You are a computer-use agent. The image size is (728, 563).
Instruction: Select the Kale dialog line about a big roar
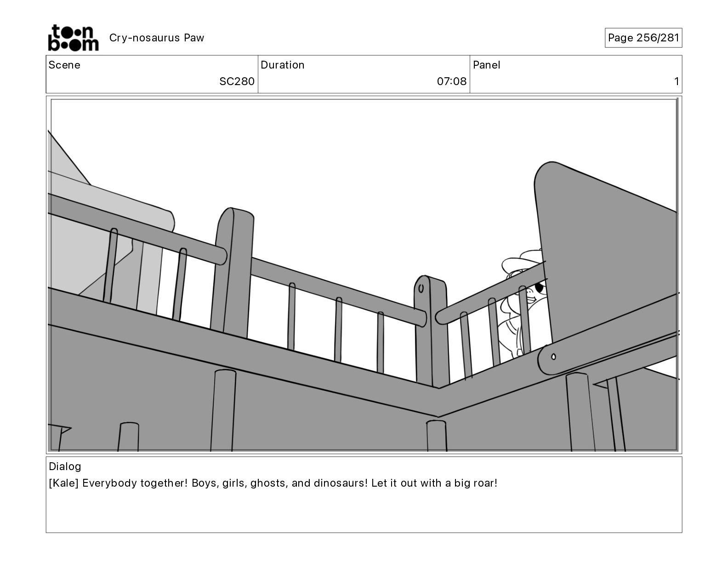pos(273,483)
